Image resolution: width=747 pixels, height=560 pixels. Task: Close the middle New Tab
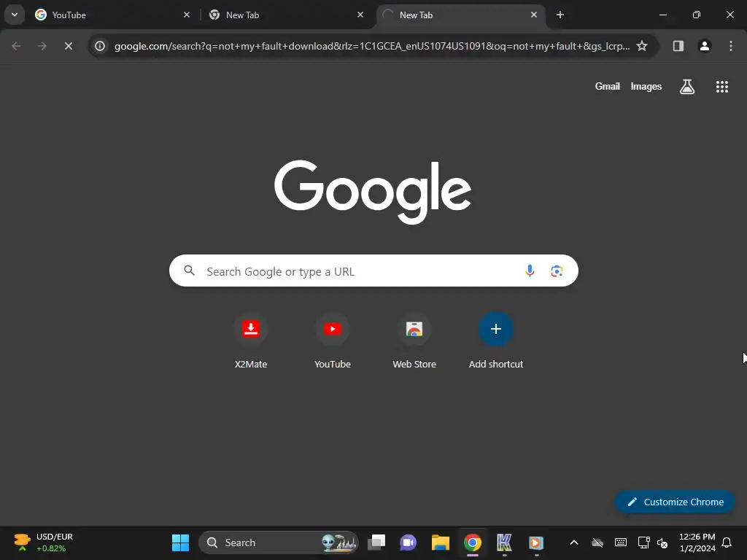[360, 15]
